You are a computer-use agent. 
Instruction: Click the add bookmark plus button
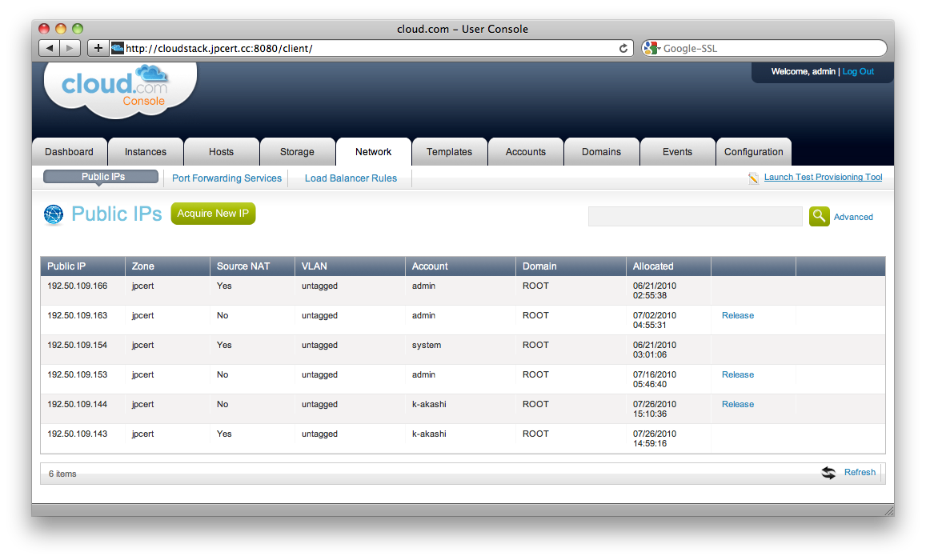98,48
